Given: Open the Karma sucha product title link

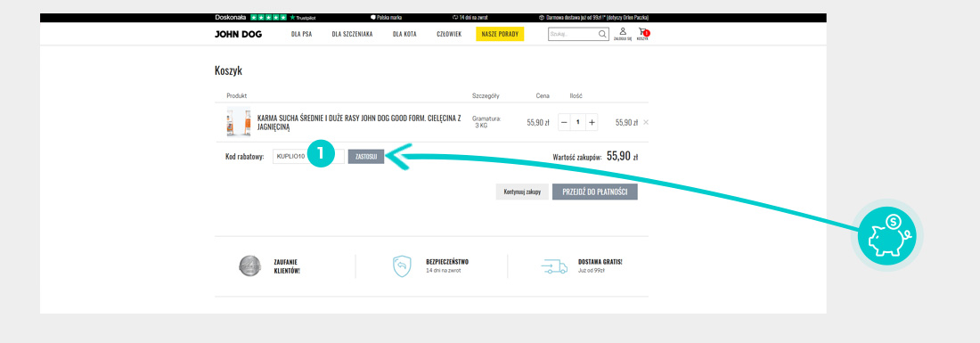Looking at the screenshot, I should point(359,122).
